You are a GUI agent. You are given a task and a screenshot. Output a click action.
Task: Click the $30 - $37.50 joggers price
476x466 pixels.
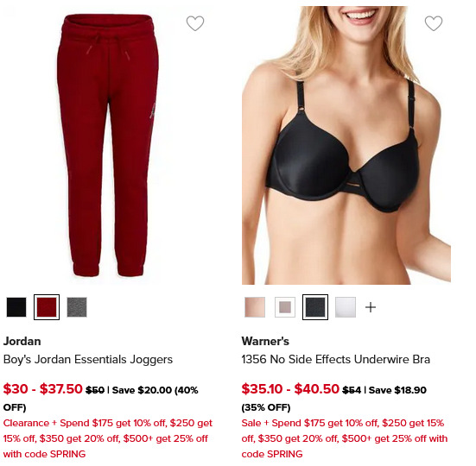(x=43, y=389)
